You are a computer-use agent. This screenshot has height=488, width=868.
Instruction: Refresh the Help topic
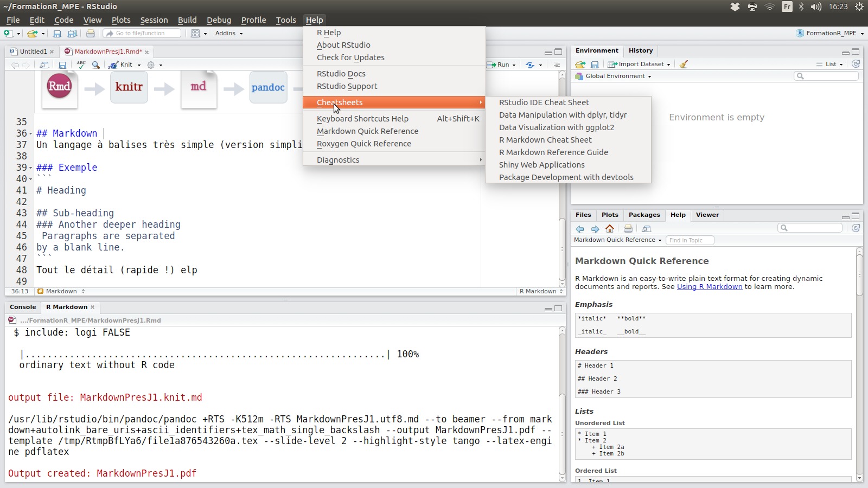click(856, 228)
